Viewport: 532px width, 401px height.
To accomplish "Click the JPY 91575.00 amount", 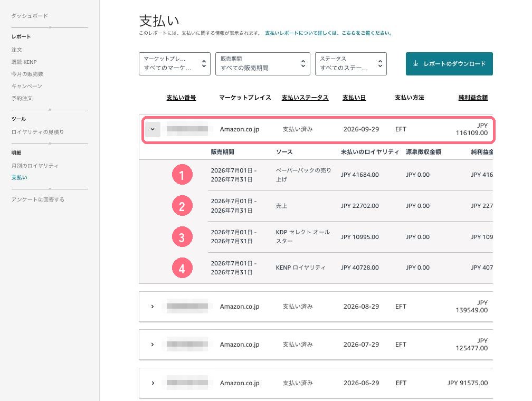I will pos(468,383).
